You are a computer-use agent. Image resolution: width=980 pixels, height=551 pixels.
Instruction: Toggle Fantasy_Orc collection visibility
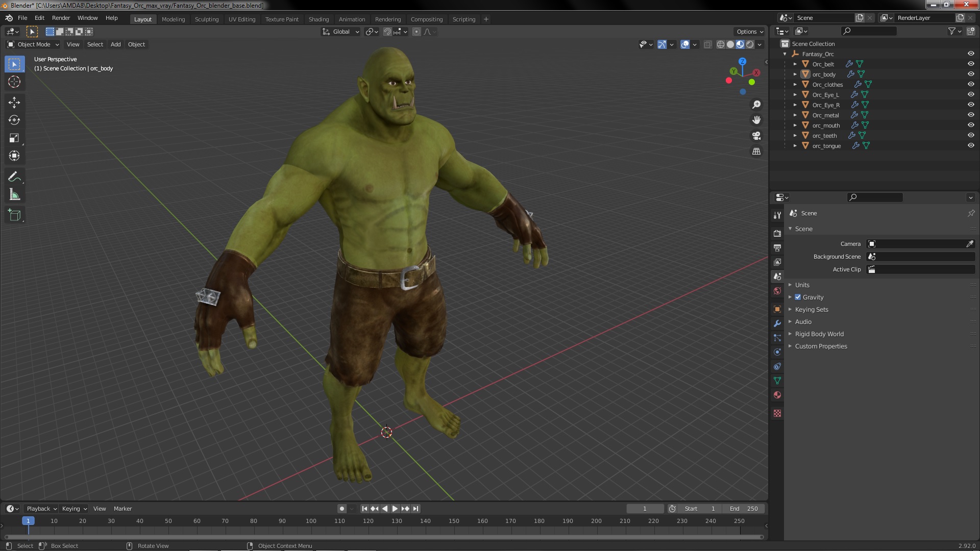click(x=971, y=54)
